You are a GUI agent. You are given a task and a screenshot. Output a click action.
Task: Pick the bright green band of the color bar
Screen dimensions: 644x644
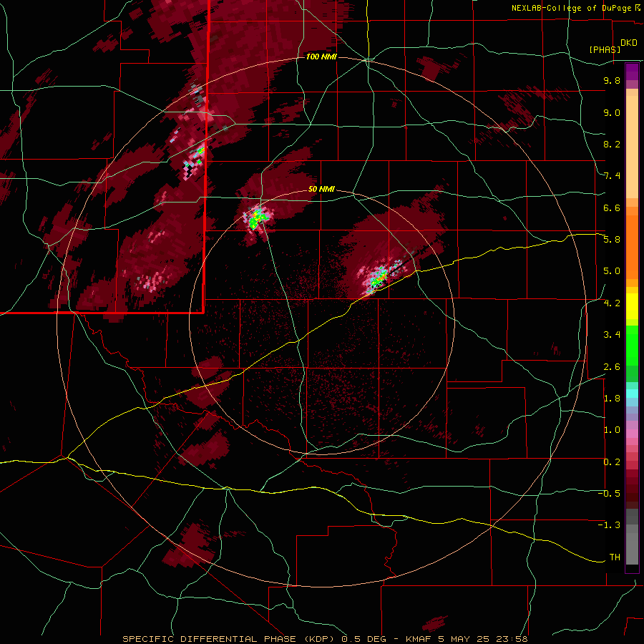click(632, 345)
